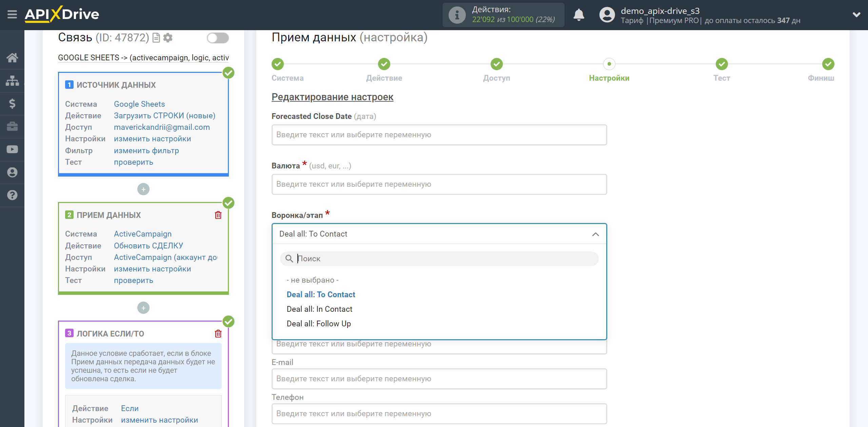Viewport: 868px width, 427px height.
Task: Click the dropdown search field Поиск
Action: [439, 259]
